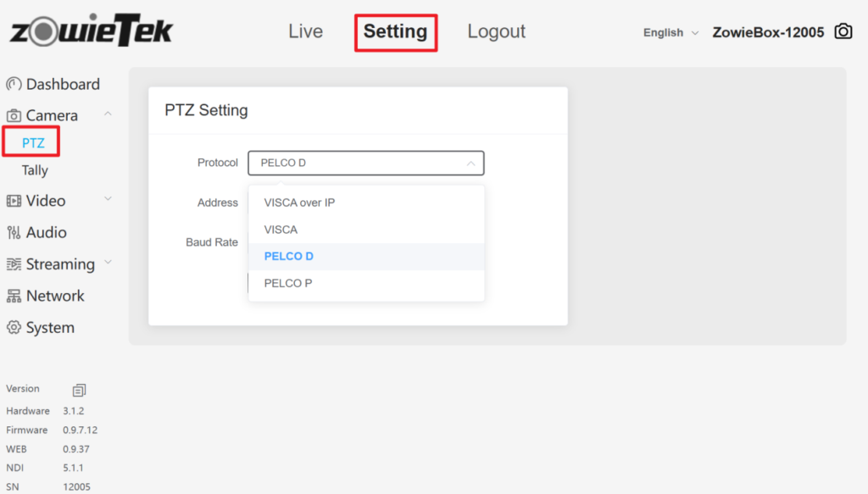
Task: Click the Audio sliders icon
Action: tap(14, 232)
